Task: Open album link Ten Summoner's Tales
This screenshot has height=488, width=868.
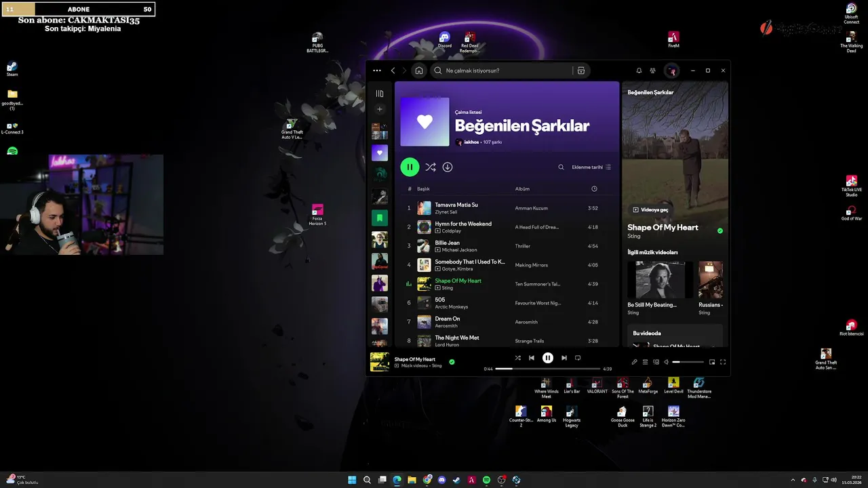Action: click(x=538, y=284)
